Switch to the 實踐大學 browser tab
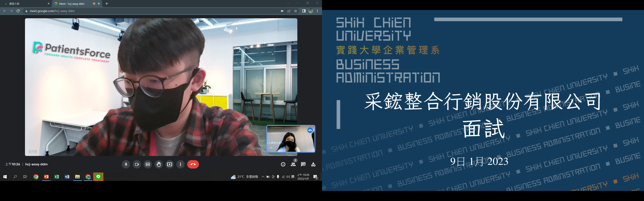This screenshot has width=644, height=201. pos(26,4)
